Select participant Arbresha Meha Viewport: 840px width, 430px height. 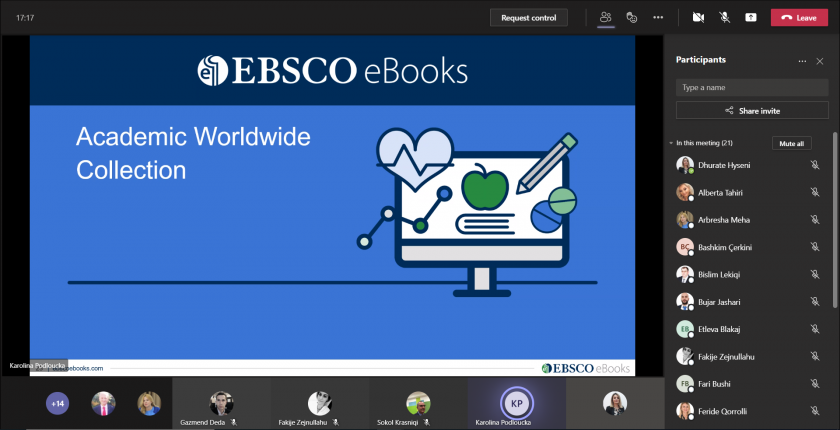click(x=748, y=220)
